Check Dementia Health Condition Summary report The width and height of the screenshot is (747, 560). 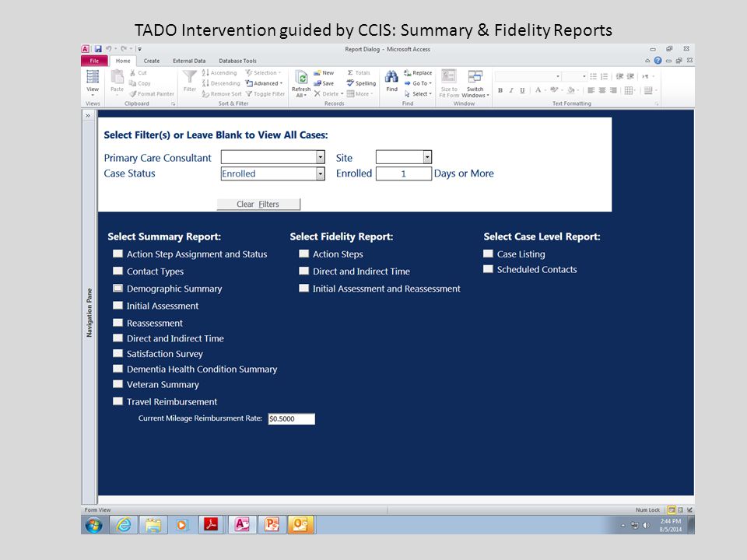pos(117,369)
